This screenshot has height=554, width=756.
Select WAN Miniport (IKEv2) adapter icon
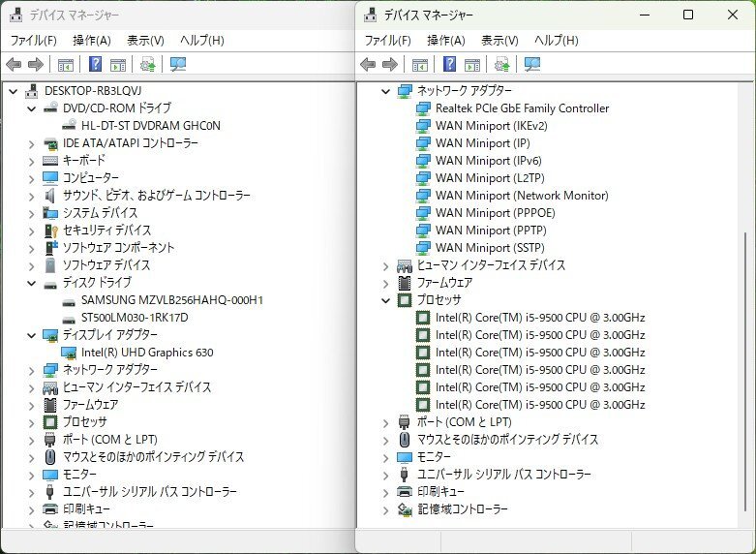pos(423,126)
